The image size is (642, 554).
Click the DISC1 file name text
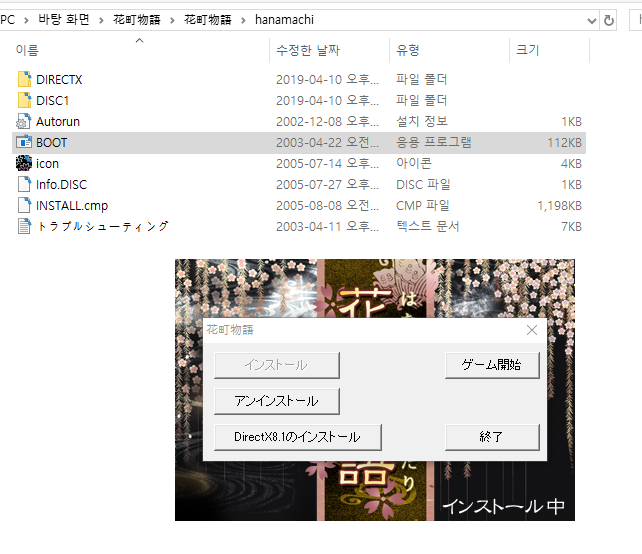click(52, 100)
